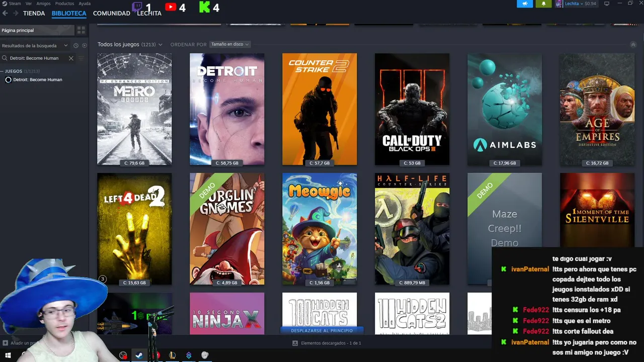This screenshot has width=644, height=362.
Task: Clear the Detroit: Become Human search text
Action: 71,58
